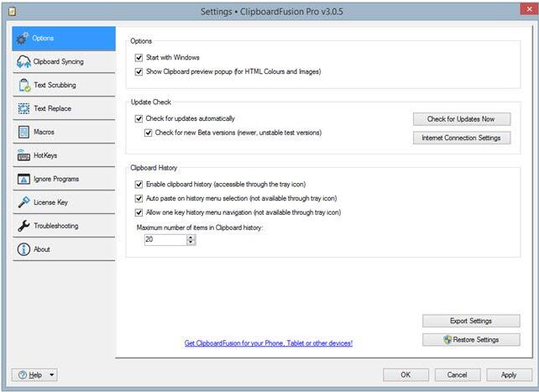Toggle Allow one key history menu navigation
Viewport: 539px width, 392px height.
click(139, 212)
